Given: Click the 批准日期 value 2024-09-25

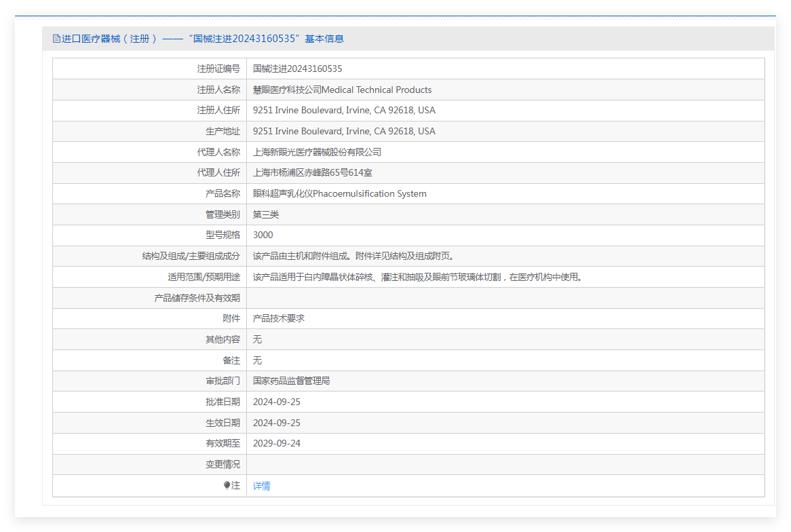Looking at the screenshot, I should pos(277,402).
